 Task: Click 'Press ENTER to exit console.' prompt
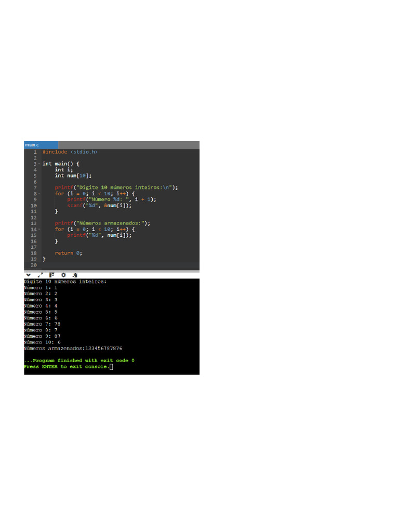point(68,367)
